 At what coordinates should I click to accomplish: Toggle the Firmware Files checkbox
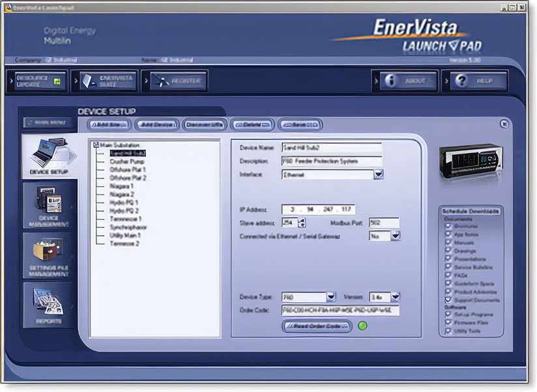click(448, 322)
